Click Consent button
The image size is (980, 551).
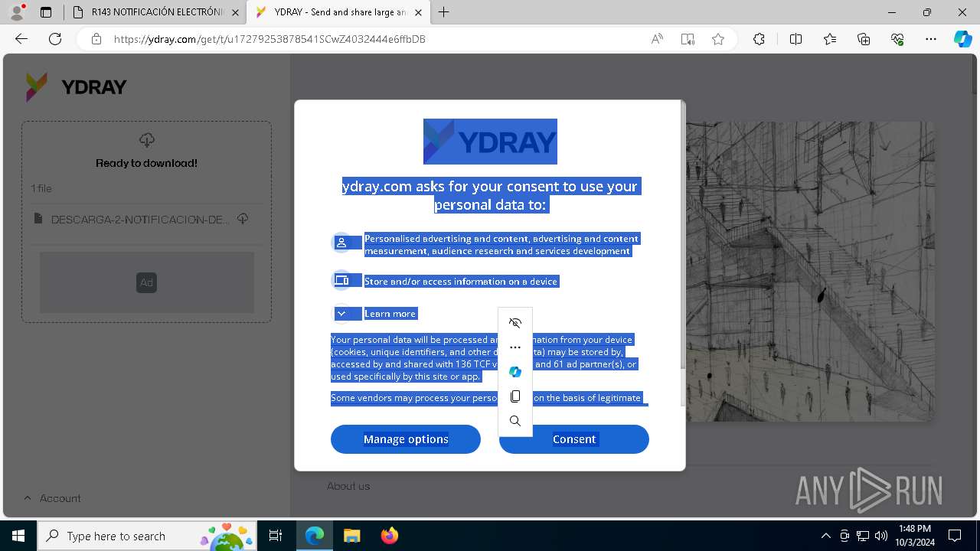point(574,439)
